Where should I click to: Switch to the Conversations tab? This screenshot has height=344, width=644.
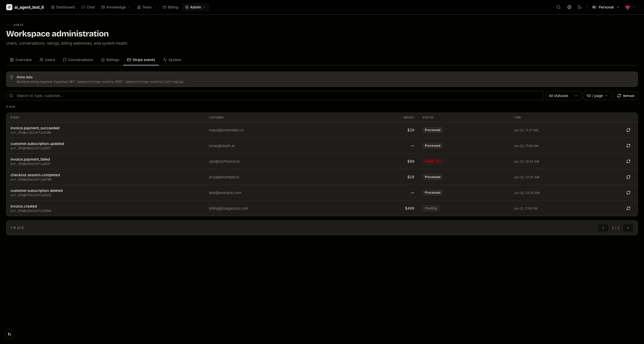point(78,60)
